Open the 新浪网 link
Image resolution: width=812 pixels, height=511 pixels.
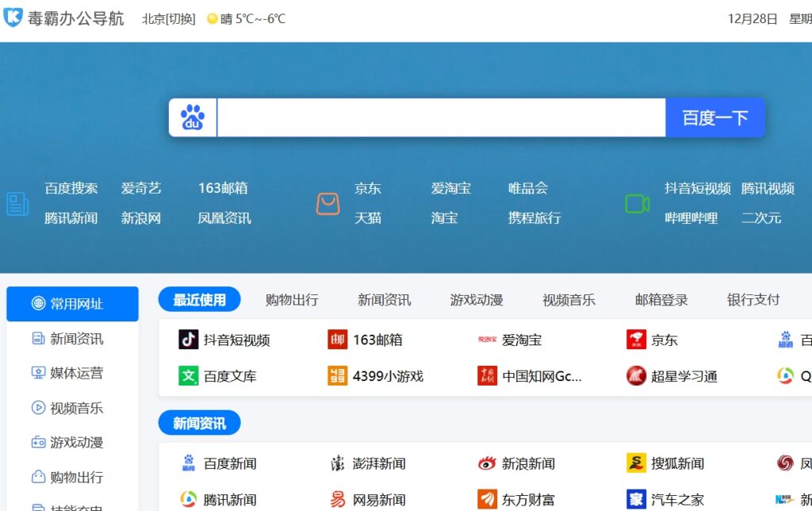pos(141,218)
